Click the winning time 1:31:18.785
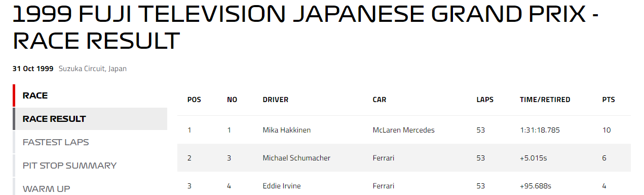The height and width of the screenshot is (195, 644). [x=540, y=130]
